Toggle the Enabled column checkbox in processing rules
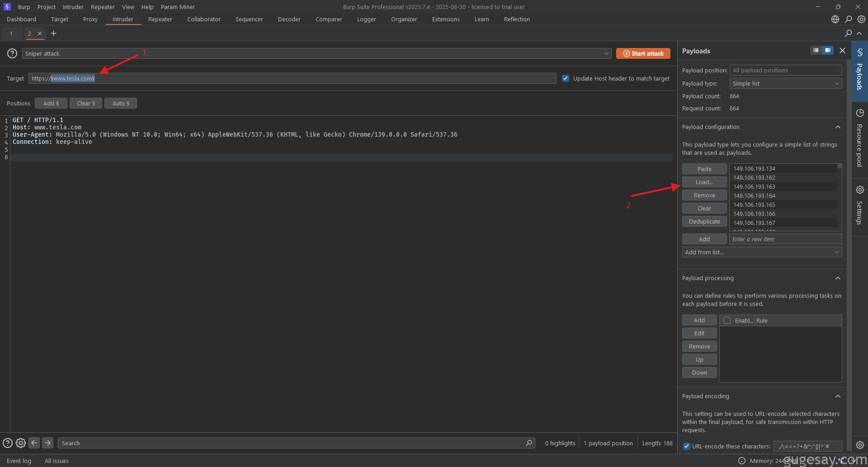Viewport: 868px width, 467px height. [x=727, y=320]
